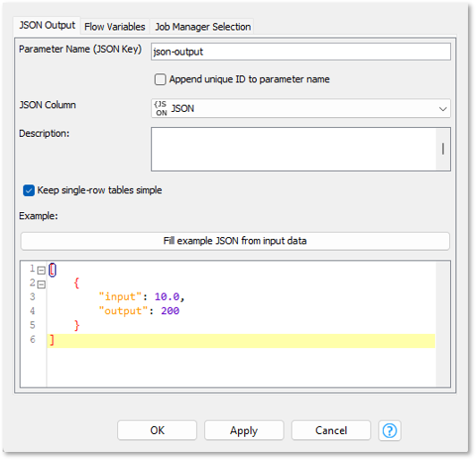This screenshot has width=476, height=460.
Task: Click inside the Description text area
Action: coord(293,149)
